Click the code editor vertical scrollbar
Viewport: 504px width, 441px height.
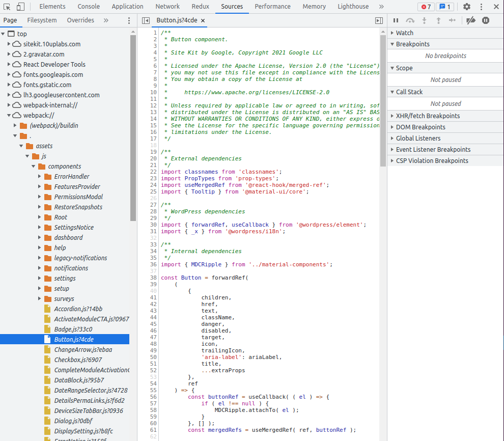[x=383, y=100]
